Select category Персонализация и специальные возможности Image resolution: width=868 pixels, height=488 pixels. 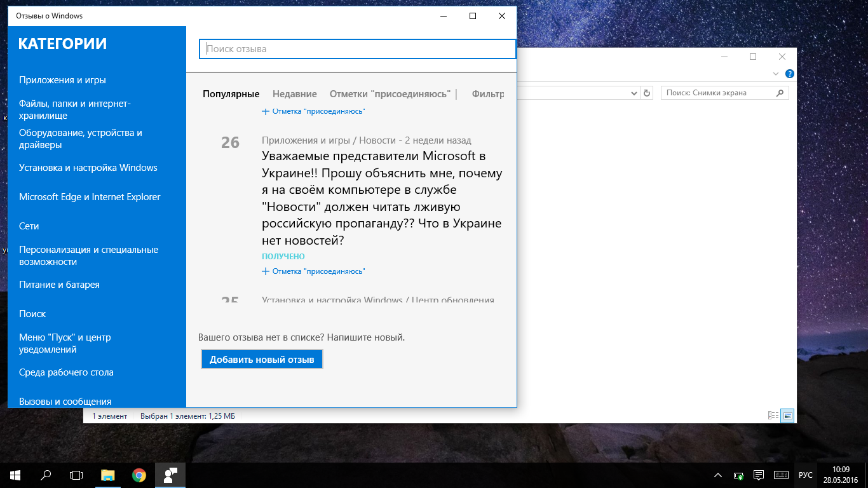pos(89,255)
